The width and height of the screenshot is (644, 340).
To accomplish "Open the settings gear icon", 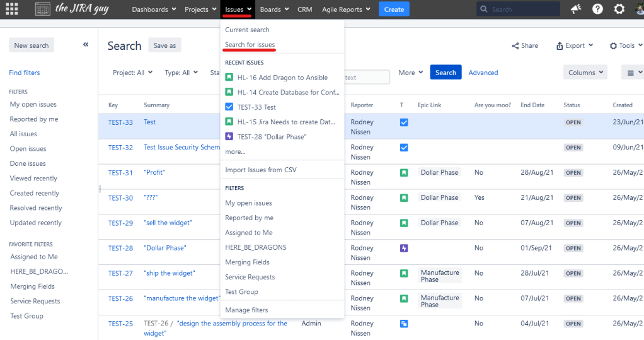I will 619,9.
